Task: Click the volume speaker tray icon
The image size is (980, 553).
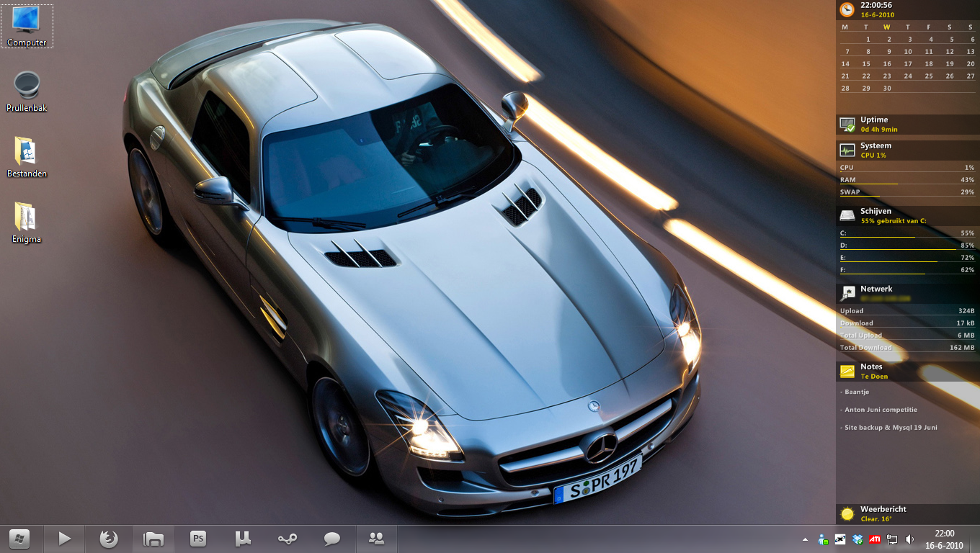Action: [909, 539]
